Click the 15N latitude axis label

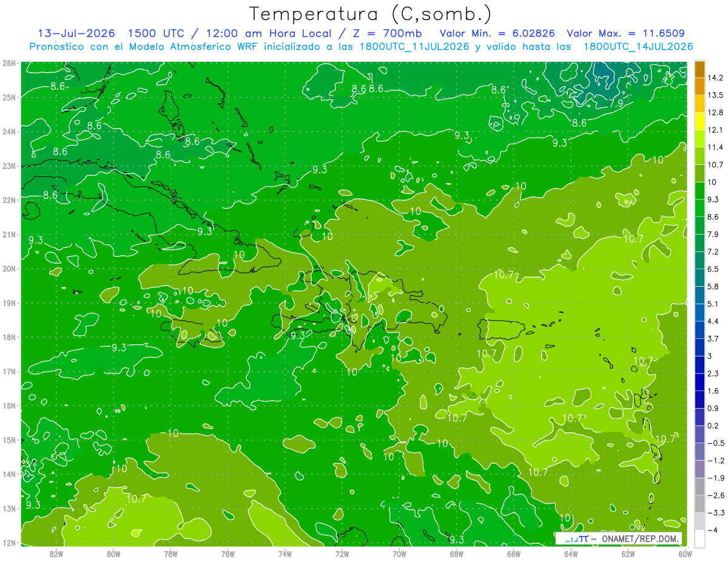coord(9,440)
